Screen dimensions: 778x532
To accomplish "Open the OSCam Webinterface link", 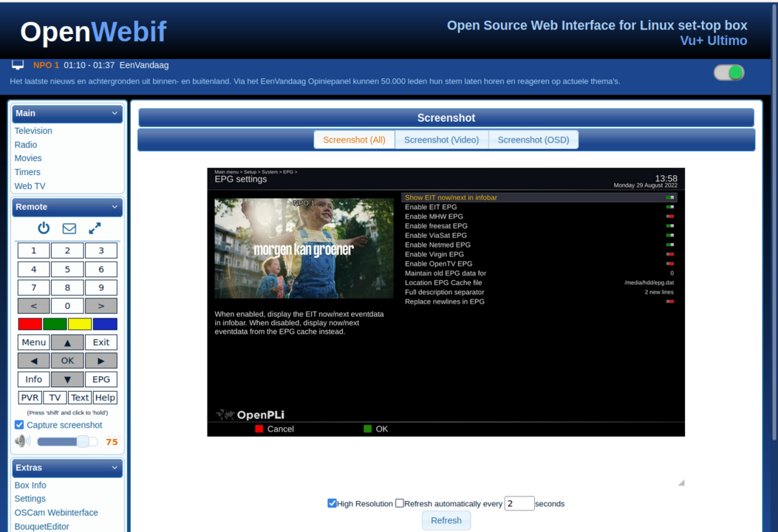I will point(56,512).
